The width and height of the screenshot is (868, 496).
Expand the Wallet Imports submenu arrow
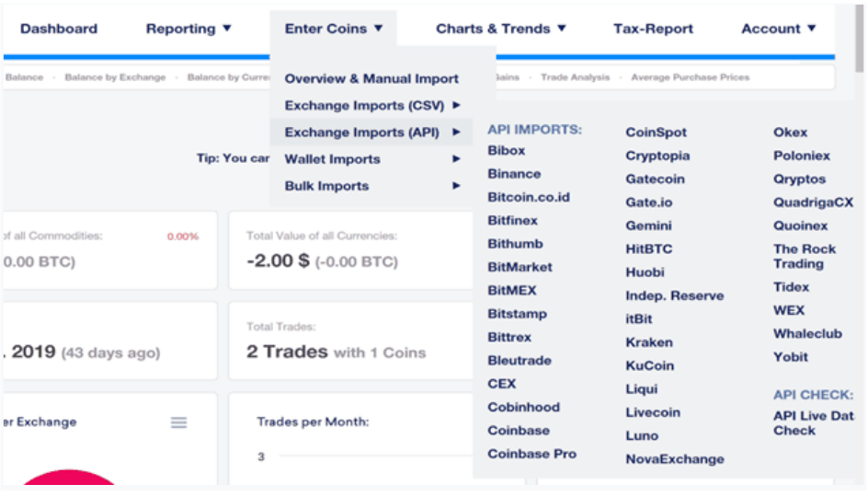pos(456,158)
